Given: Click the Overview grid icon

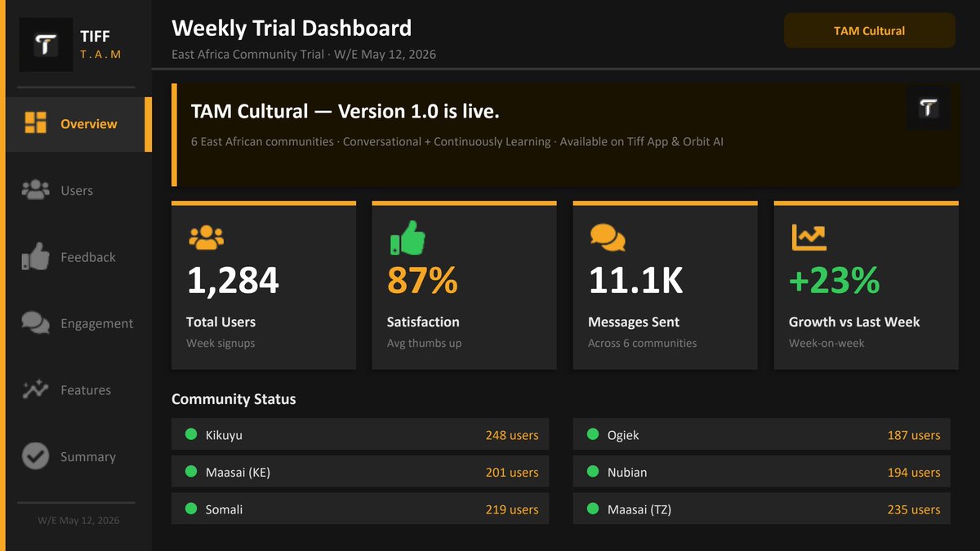Looking at the screenshot, I should click(x=35, y=123).
